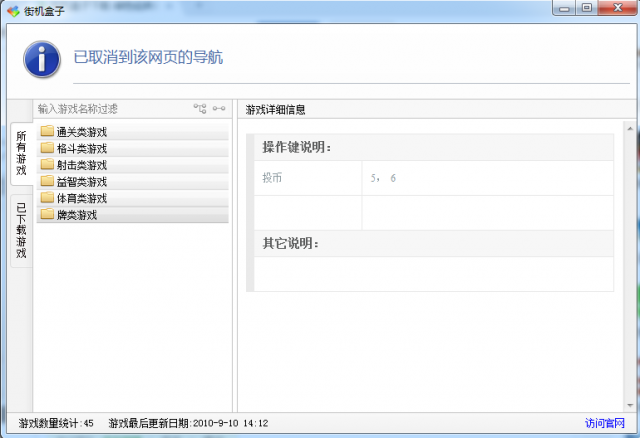The width and height of the screenshot is (640, 438).
Task: Click the folder icon of 益智类游戏
Action: 47,181
